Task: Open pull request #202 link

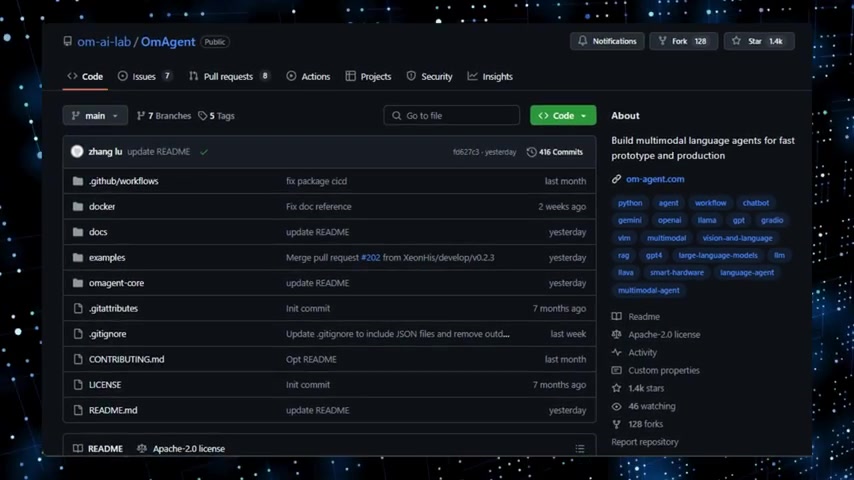Action: [x=371, y=257]
